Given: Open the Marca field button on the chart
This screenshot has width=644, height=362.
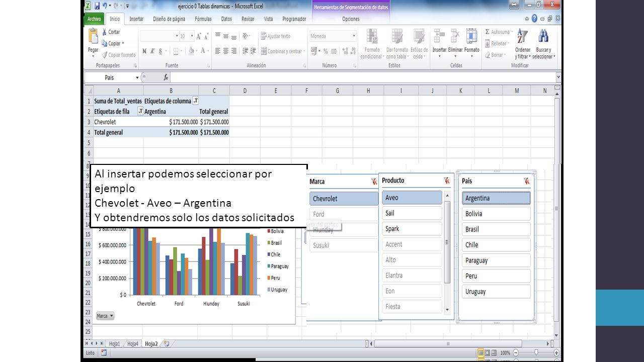Looking at the screenshot, I should 105,316.
